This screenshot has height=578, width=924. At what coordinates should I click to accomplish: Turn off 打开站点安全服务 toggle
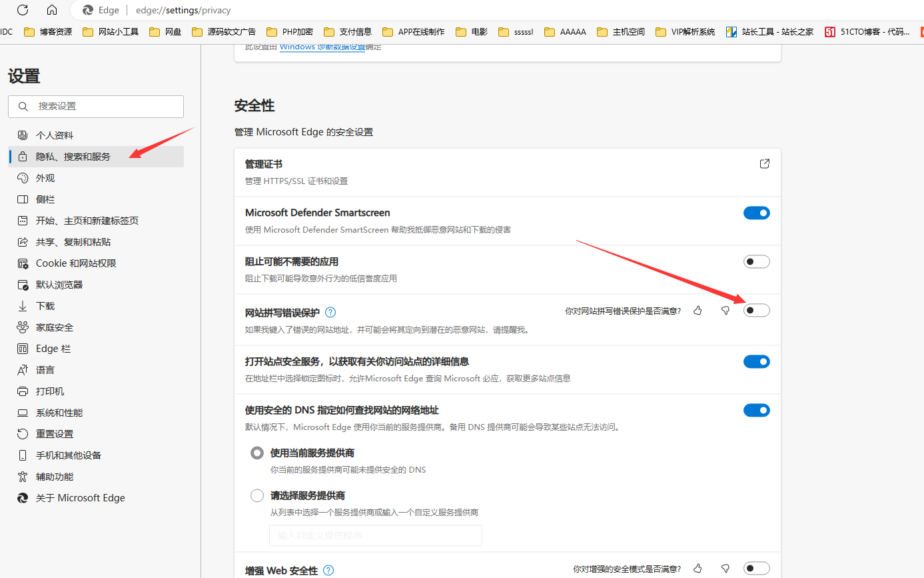[x=757, y=361]
